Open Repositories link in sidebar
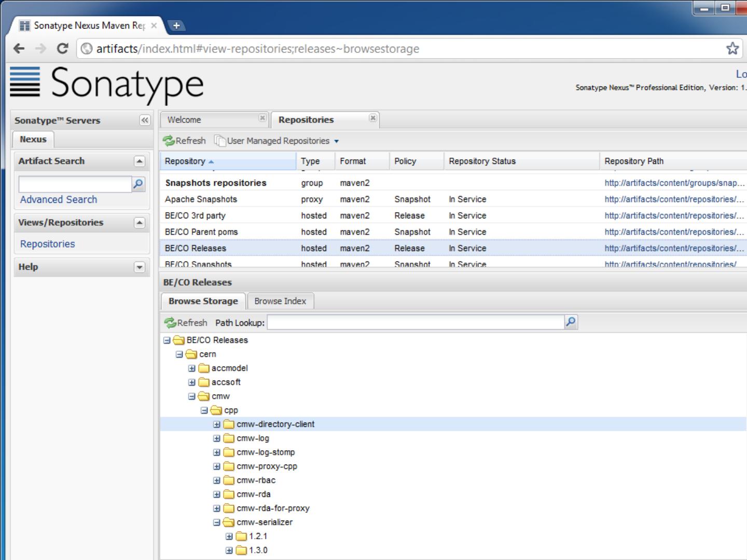This screenshot has width=747, height=560. [48, 244]
